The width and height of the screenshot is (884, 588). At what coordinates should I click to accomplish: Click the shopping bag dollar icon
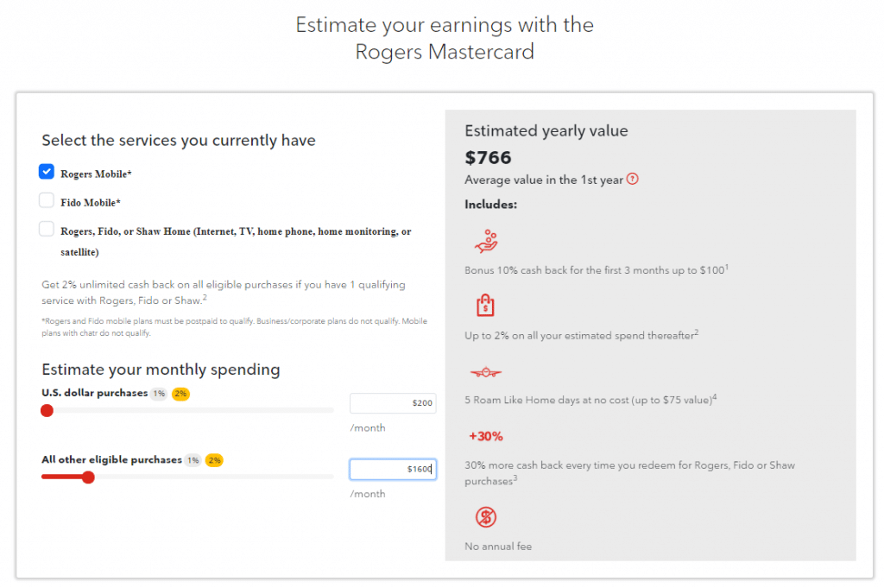tap(485, 306)
